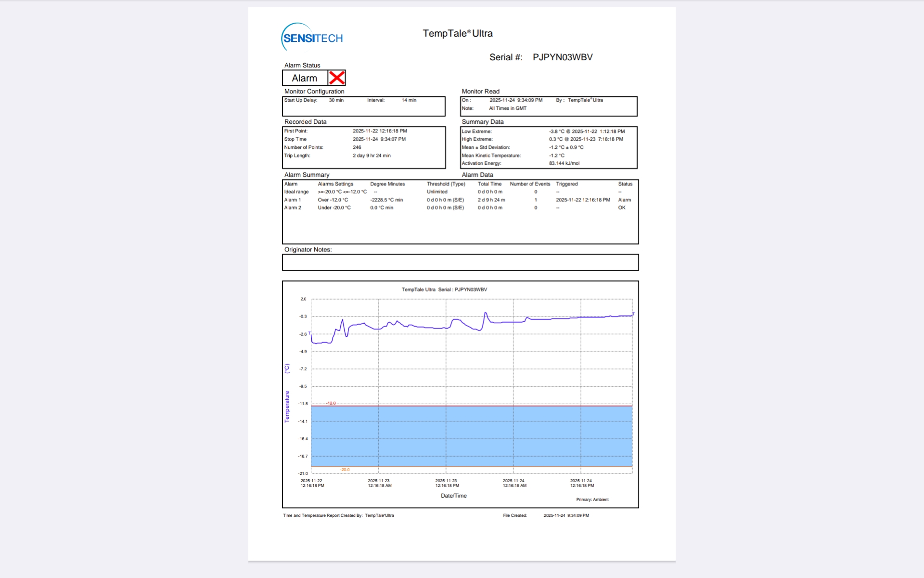Click the Low Extreme value in Summary Data
924x578 pixels.
587,131
